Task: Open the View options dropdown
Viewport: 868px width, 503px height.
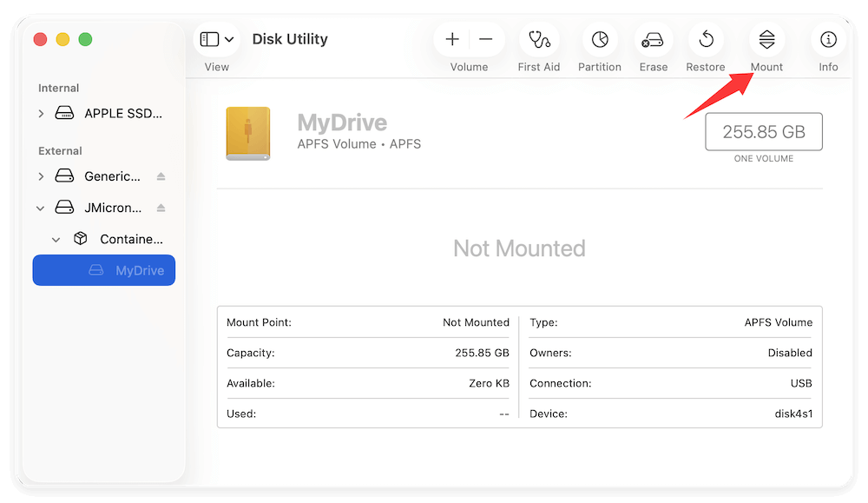Action: pos(228,38)
